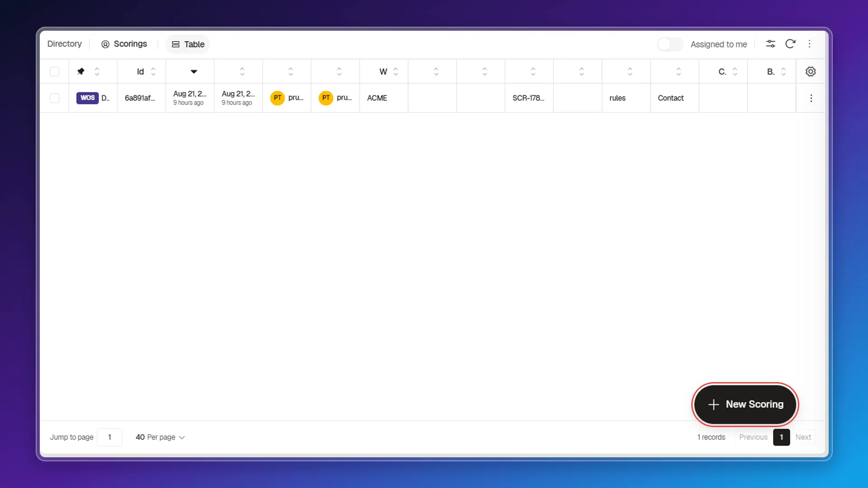
Task: Go to Directory breadcrumb
Action: 65,44
